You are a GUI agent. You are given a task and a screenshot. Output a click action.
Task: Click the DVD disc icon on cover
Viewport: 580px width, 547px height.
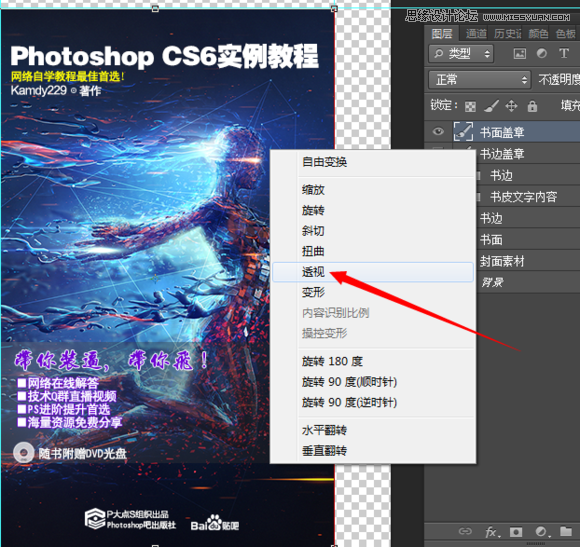[24, 453]
